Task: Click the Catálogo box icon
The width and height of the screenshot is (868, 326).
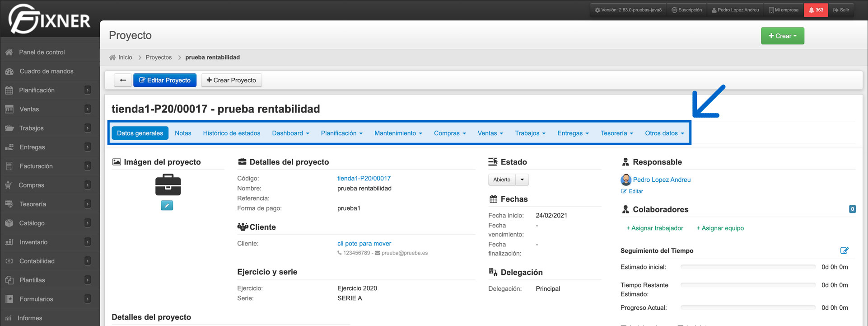Action: click(x=9, y=223)
